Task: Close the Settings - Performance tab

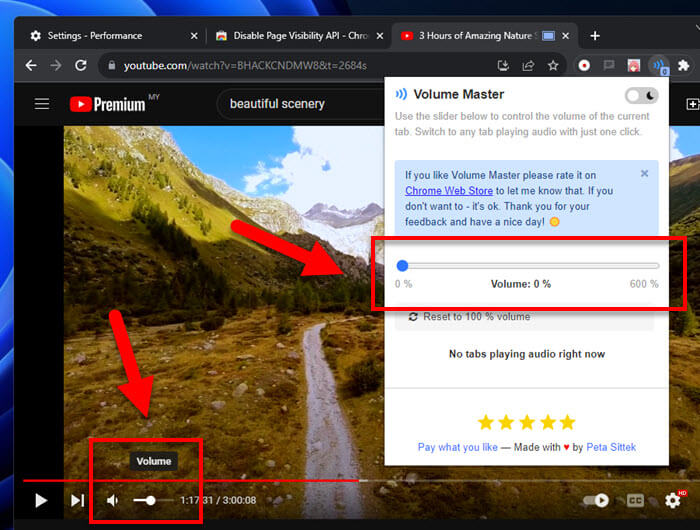Action: click(194, 36)
